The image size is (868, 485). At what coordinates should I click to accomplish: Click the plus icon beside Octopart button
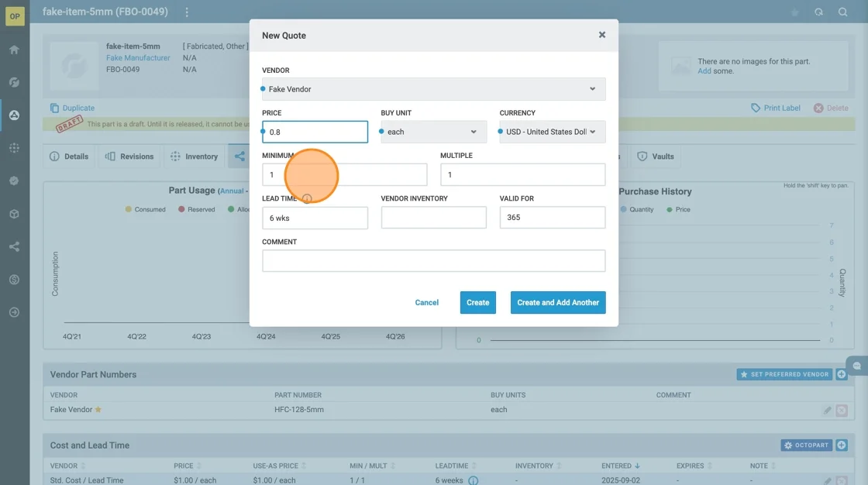point(842,445)
